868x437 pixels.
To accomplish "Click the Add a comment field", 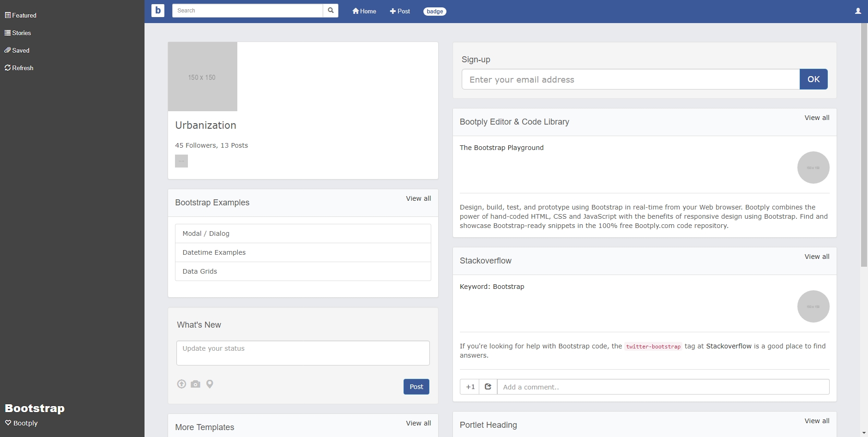I will click(663, 387).
